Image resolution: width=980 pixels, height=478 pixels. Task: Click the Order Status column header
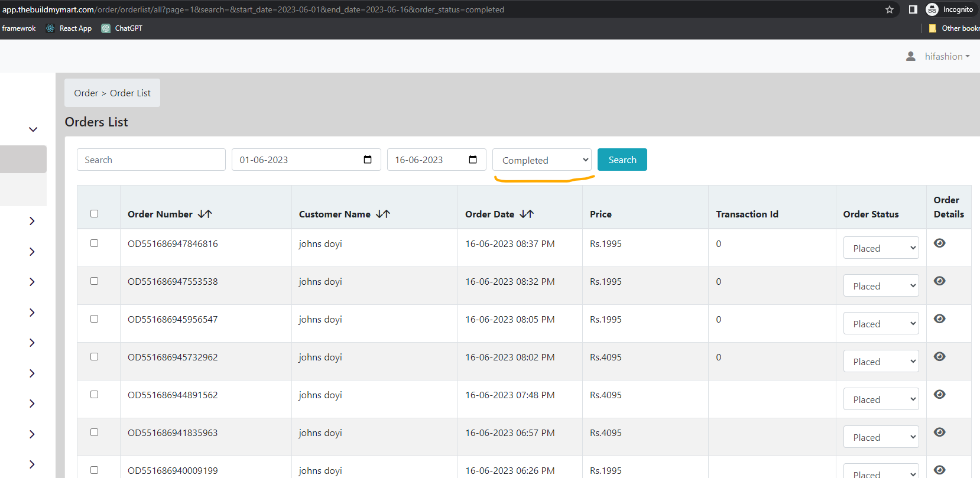[x=871, y=214]
